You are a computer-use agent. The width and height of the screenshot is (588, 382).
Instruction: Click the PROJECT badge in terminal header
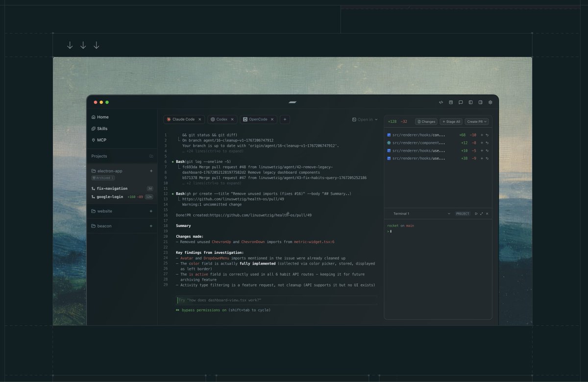pyautogui.click(x=463, y=214)
